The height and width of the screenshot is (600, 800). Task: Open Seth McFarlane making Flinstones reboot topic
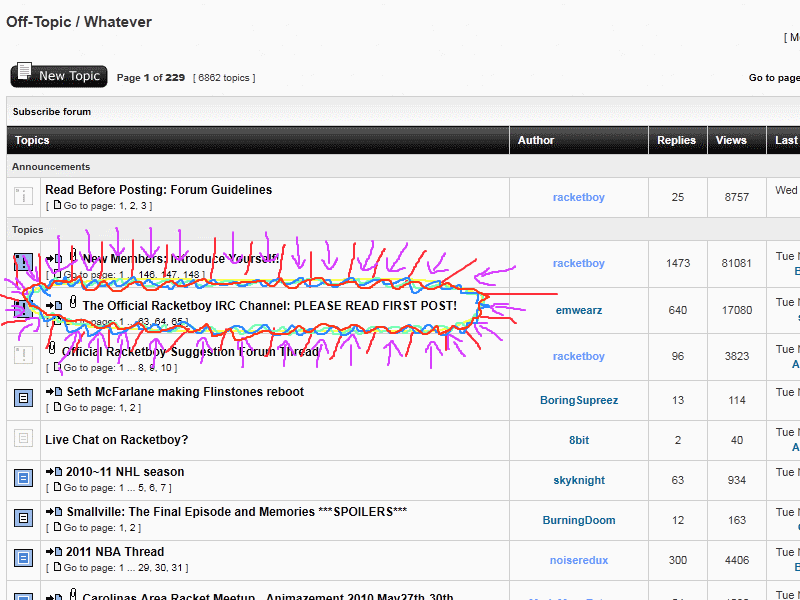tap(185, 392)
